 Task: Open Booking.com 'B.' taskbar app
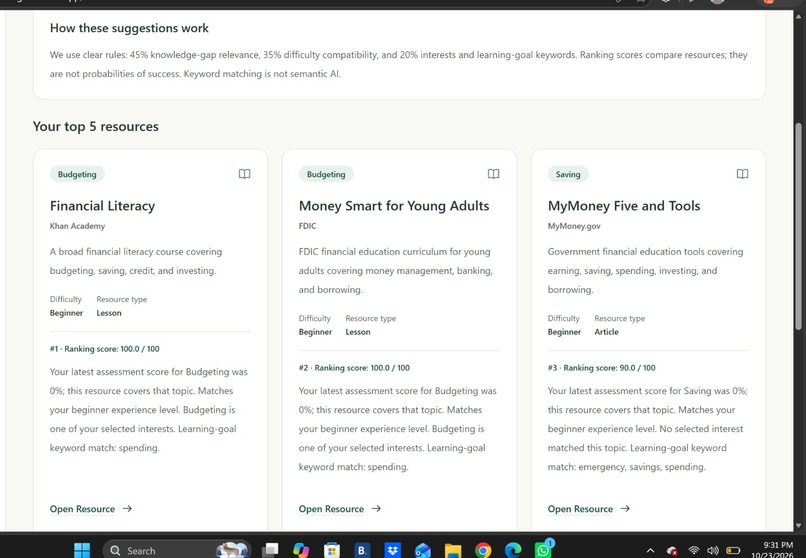point(362,550)
